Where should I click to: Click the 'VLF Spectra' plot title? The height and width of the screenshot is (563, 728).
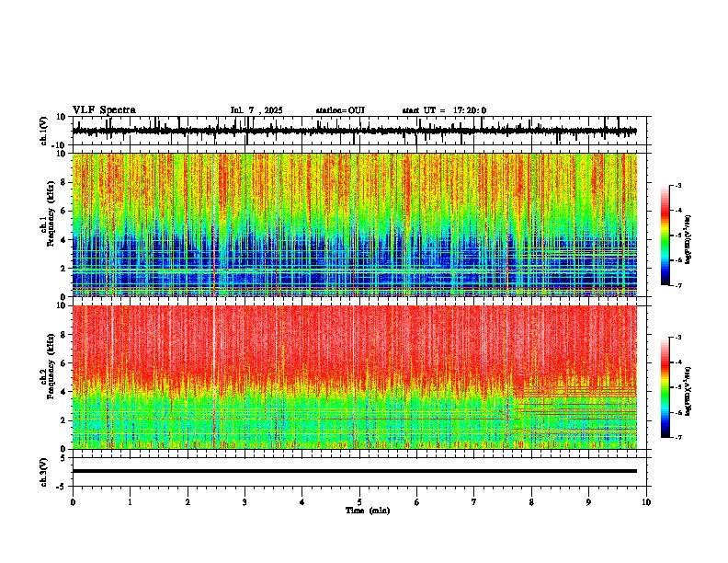click(104, 110)
